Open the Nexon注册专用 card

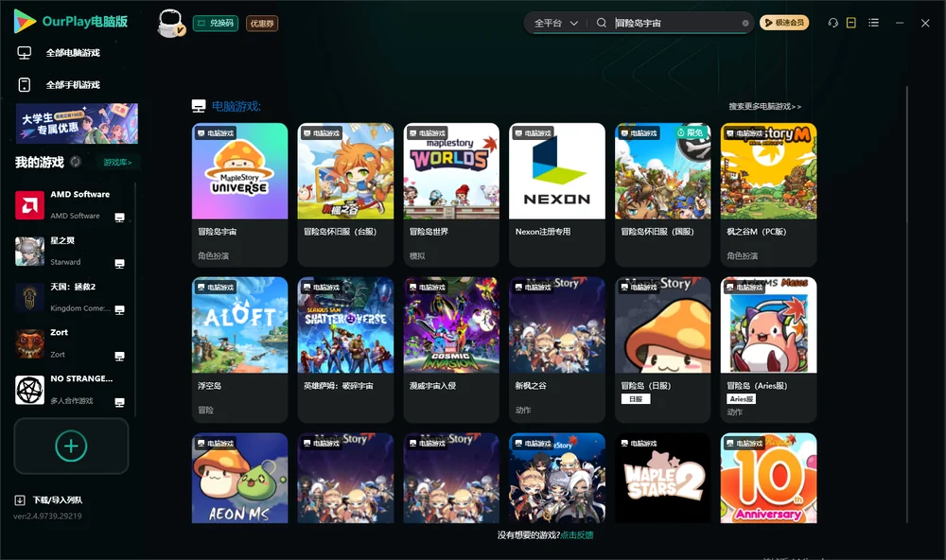click(x=557, y=194)
